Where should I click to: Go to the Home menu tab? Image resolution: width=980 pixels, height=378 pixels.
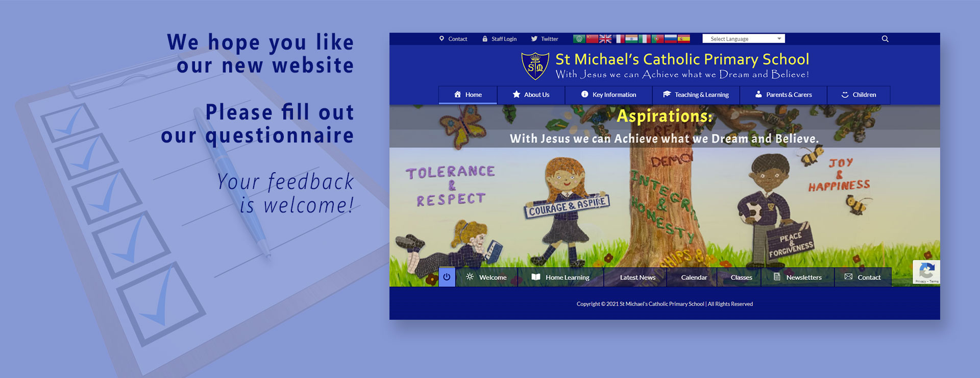468,95
